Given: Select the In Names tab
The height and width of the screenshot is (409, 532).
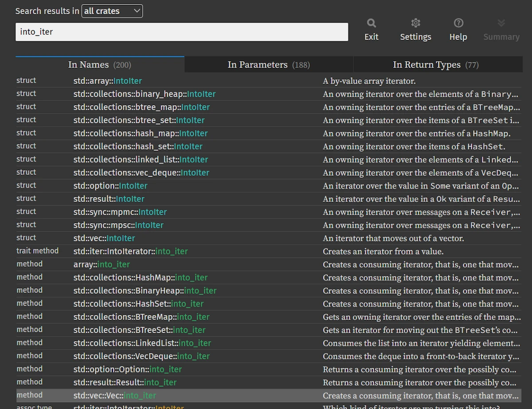Looking at the screenshot, I should tap(100, 65).
